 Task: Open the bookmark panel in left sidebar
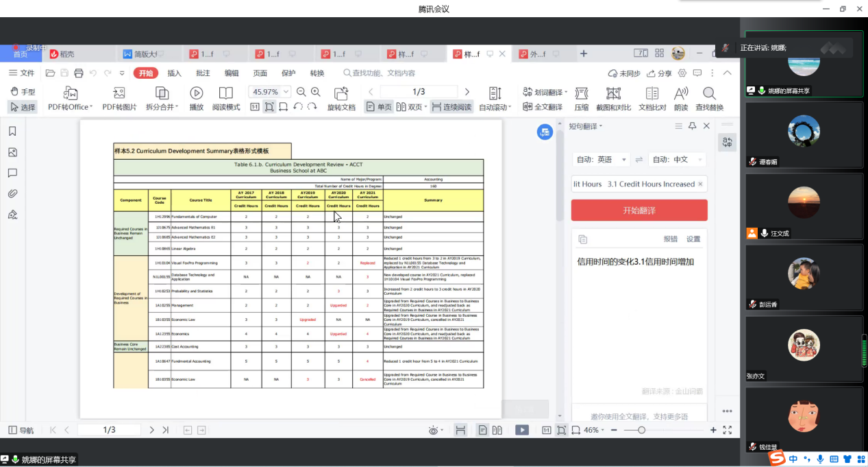(x=12, y=132)
